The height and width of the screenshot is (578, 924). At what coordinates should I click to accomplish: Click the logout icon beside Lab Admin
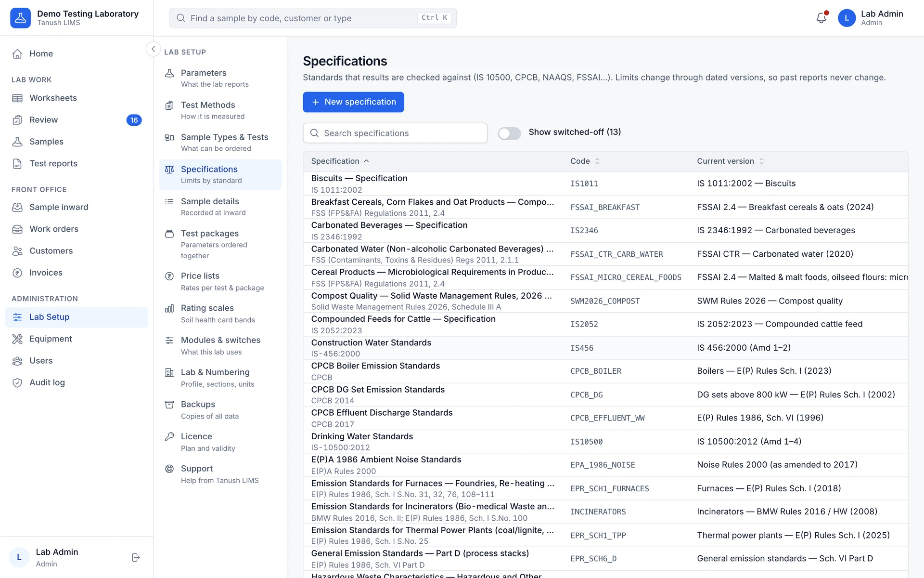coord(136,557)
